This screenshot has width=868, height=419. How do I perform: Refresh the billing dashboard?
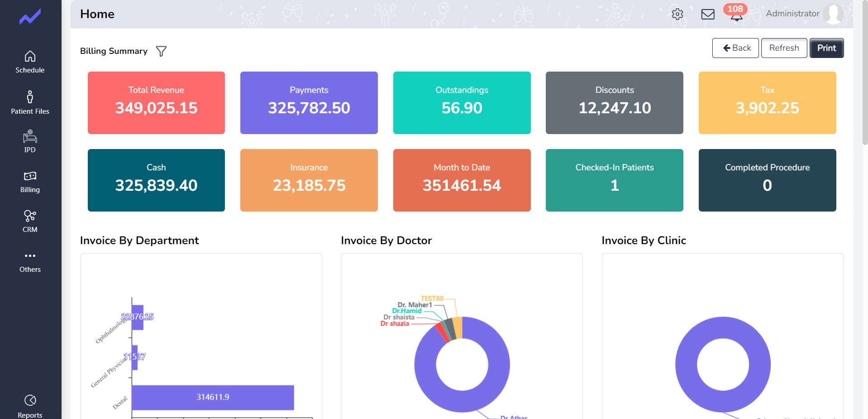[784, 48]
